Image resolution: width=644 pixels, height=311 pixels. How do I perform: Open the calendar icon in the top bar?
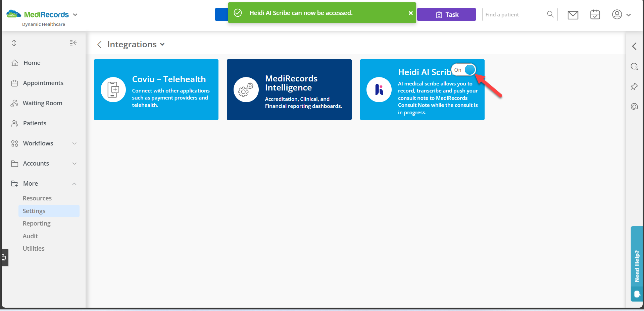coord(595,15)
